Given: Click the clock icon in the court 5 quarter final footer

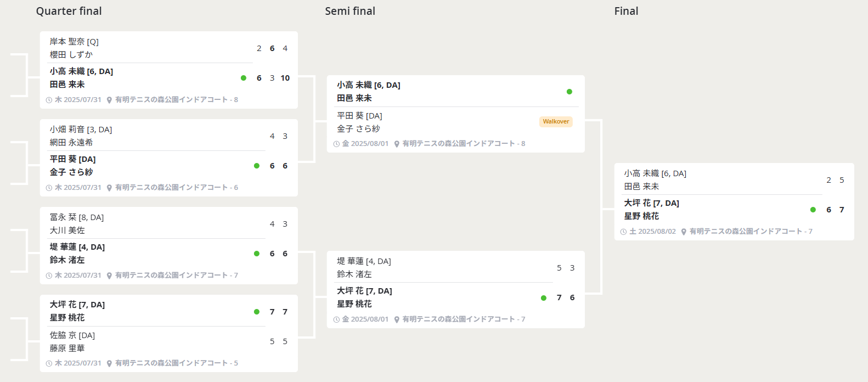Looking at the screenshot, I should pyautogui.click(x=49, y=363).
